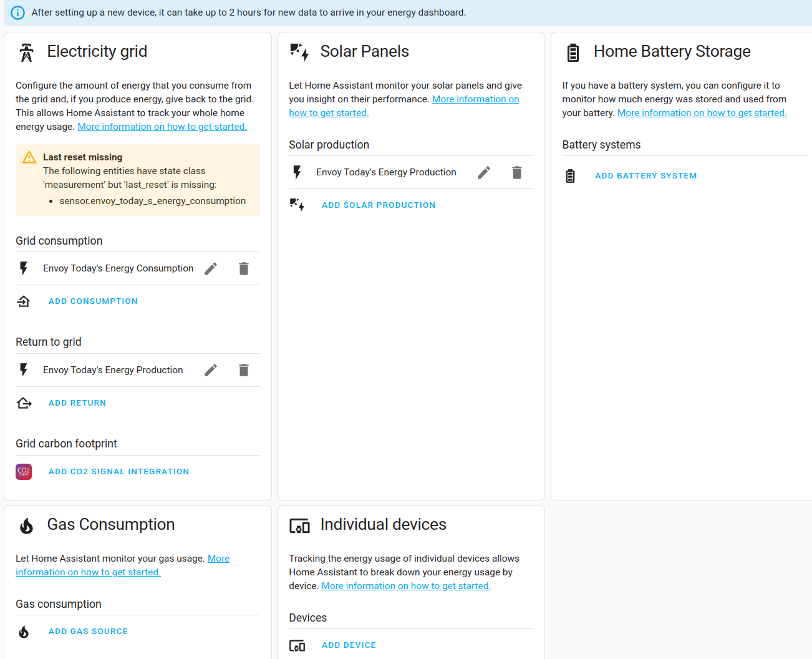The image size is (812, 659).
Task: Edit the Envoy Today's Energy Production solar entry
Action: 483,172
